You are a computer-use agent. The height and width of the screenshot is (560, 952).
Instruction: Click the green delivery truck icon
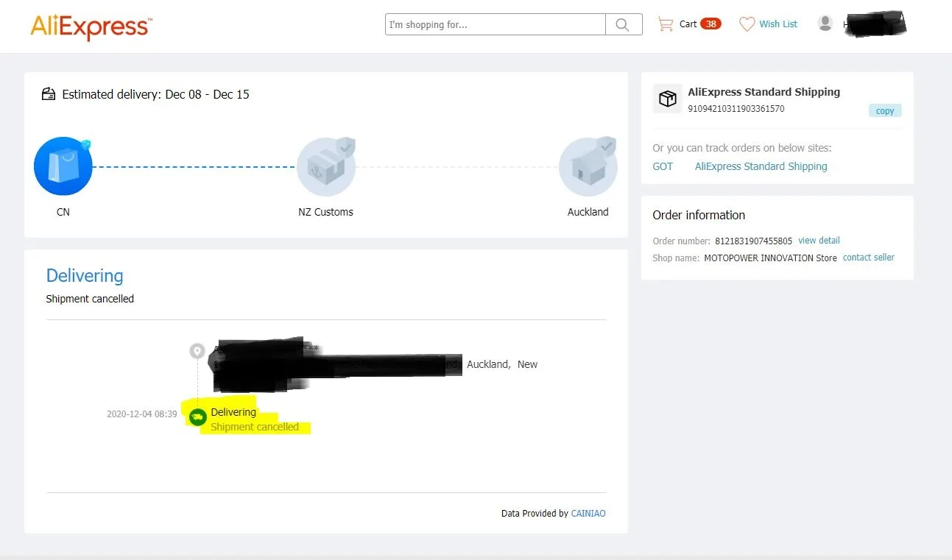tap(197, 417)
